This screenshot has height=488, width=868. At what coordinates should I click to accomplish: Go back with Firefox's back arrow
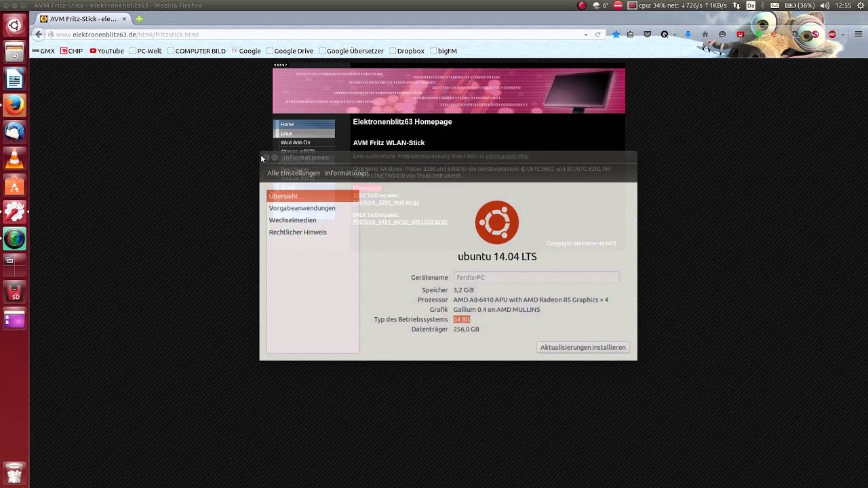pyautogui.click(x=38, y=35)
